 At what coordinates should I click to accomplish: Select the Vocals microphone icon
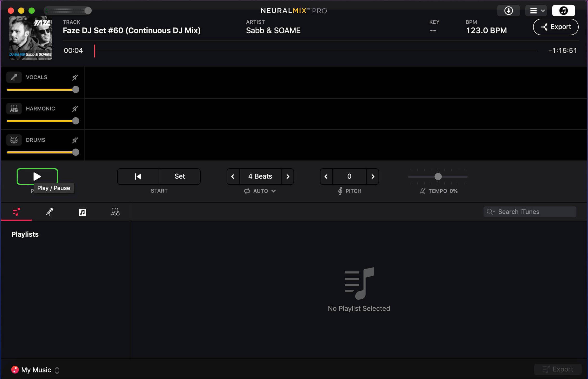click(14, 77)
